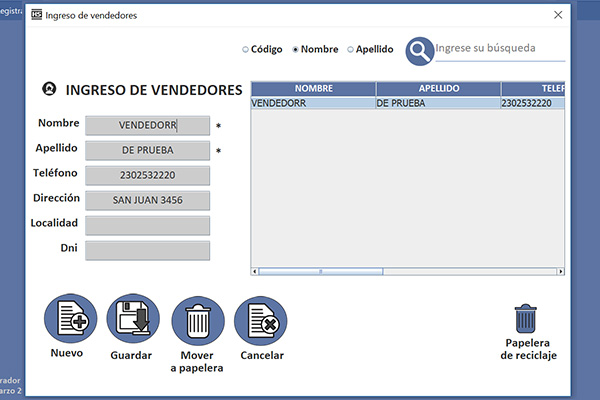Image resolution: width=600 pixels, height=400 pixels.
Task: Sort by the APELLIDO column header
Action: point(438,89)
